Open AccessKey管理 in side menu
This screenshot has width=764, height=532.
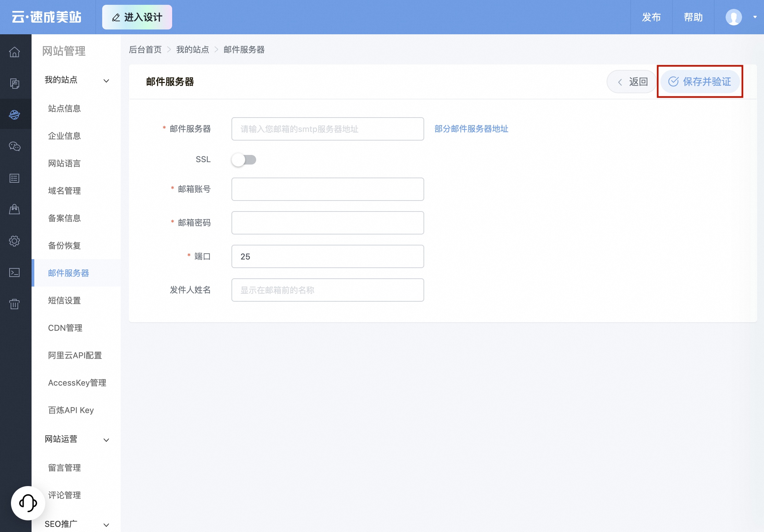click(x=77, y=383)
